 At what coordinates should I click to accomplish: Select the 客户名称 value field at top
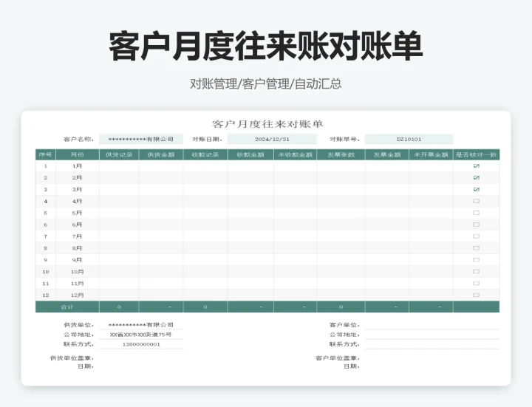click(141, 139)
